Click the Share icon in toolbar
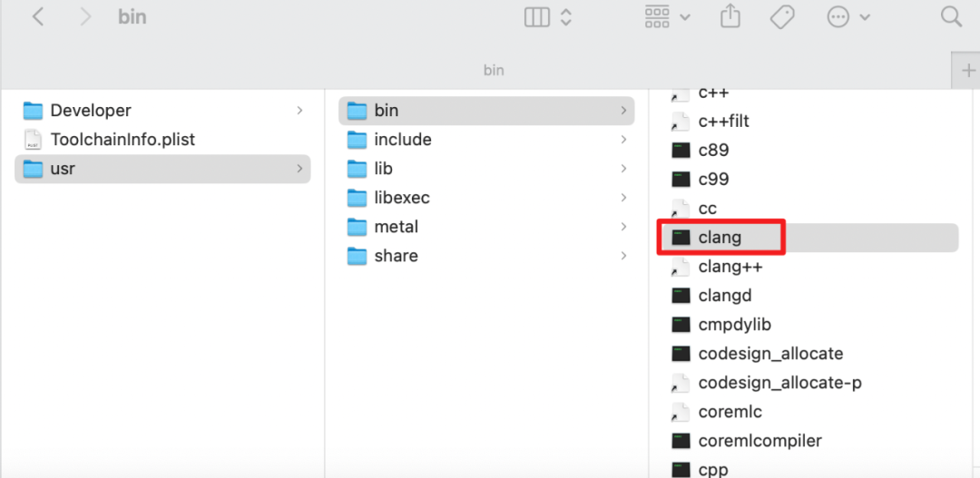Viewport: 980px width, 478px height. (x=730, y=17)
